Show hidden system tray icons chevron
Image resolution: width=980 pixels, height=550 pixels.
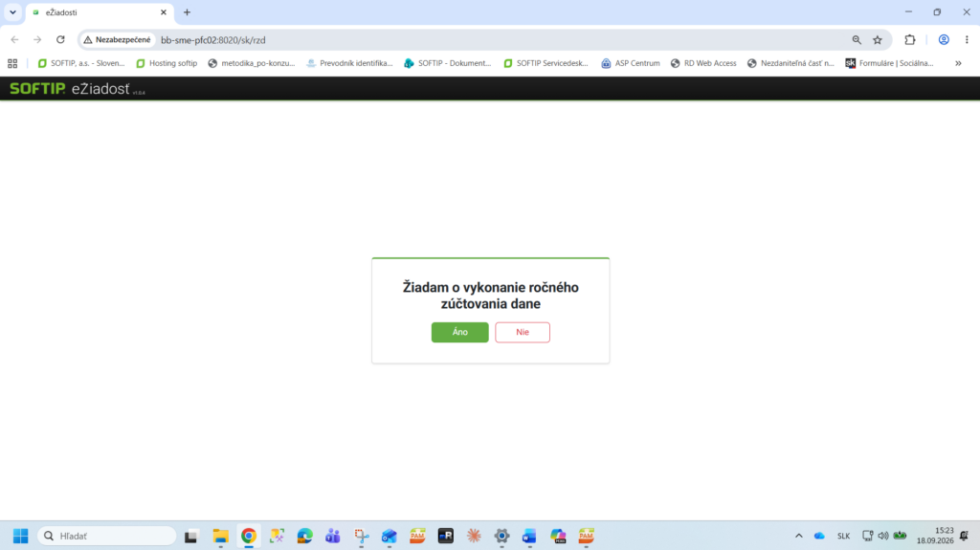tap(799, 536)
